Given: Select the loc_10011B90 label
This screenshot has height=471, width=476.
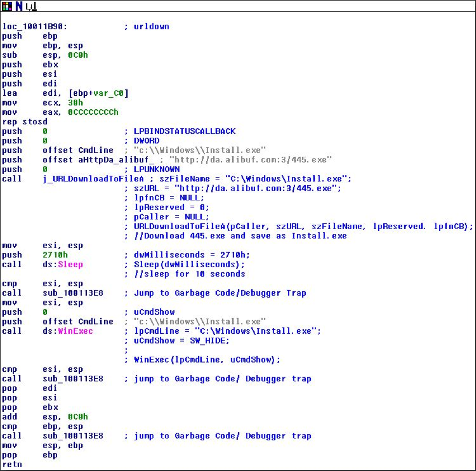Looking at the screenshot, I should click(35, 27).
